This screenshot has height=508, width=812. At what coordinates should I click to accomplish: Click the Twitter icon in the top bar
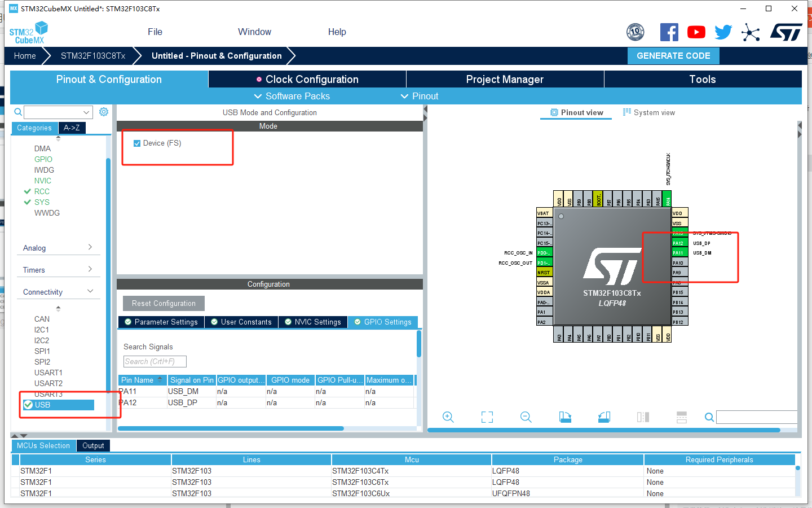(x=723, y=32)
